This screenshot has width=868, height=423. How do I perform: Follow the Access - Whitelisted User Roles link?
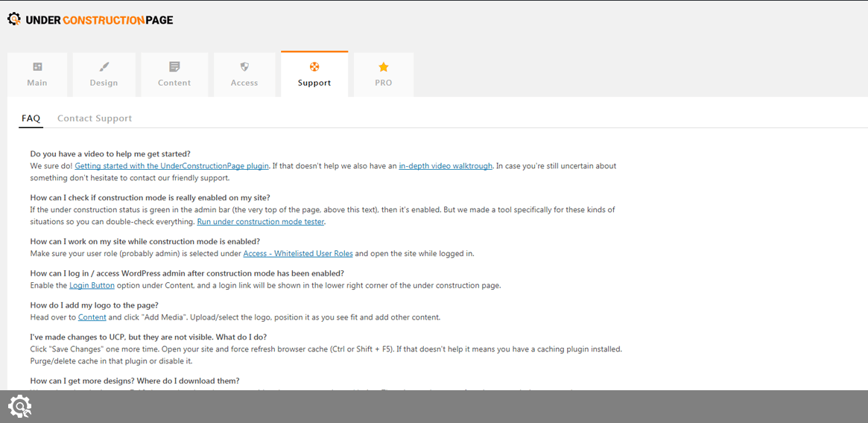[x=298, y=254]
